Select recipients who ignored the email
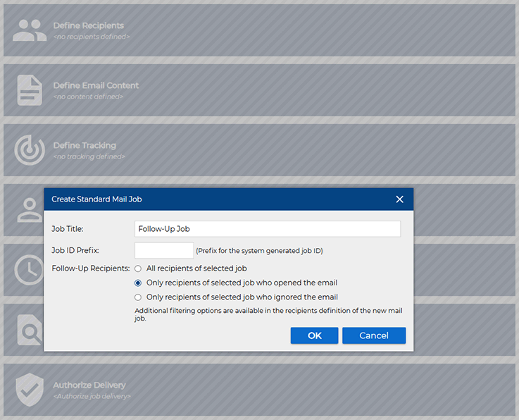This screenshot has width=519, height=420. coord(138,297)
